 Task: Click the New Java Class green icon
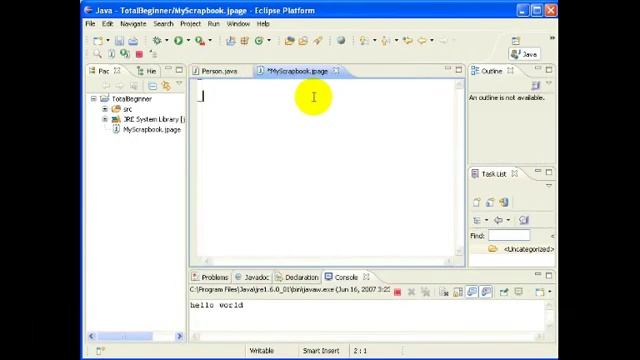(x=259, y=40)
